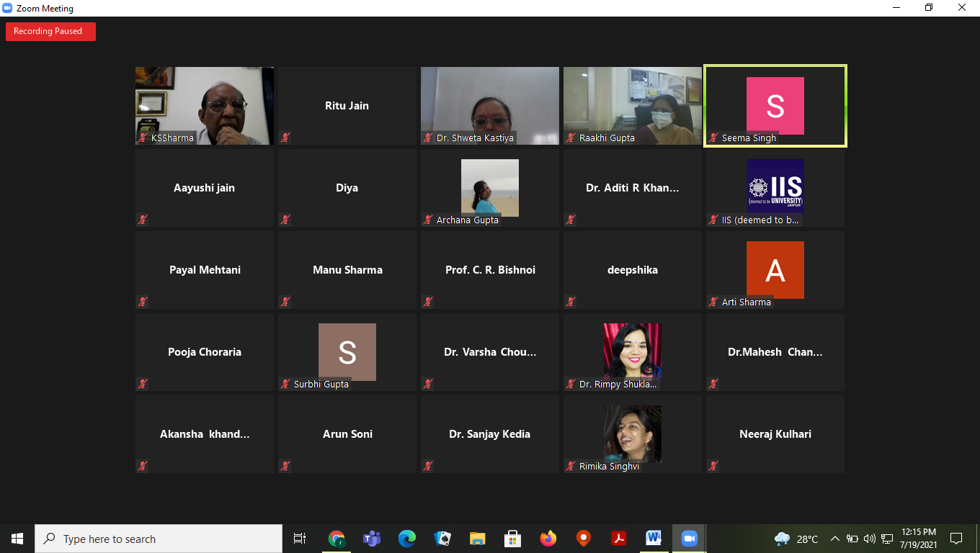This screenshot has height=553, width=980.
Task: Click in the Windows search box
Action: click(x=159, y=539)
